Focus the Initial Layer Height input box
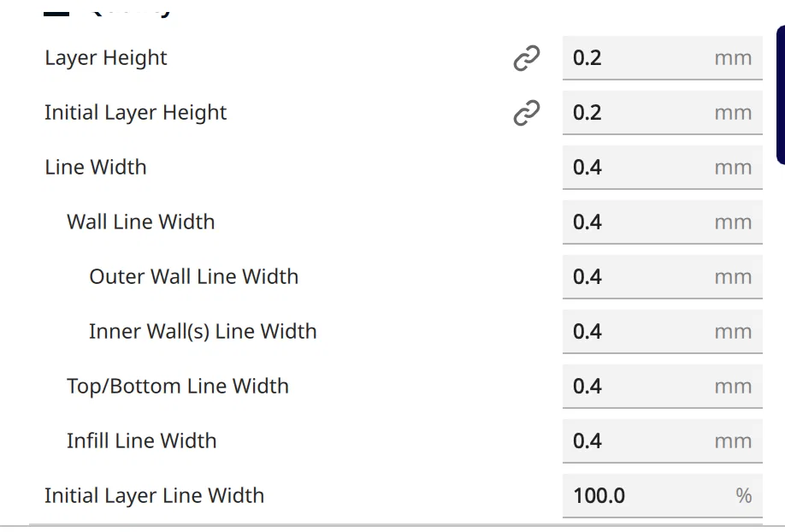This screenshot has width=785, height=532. coord(641,113)
